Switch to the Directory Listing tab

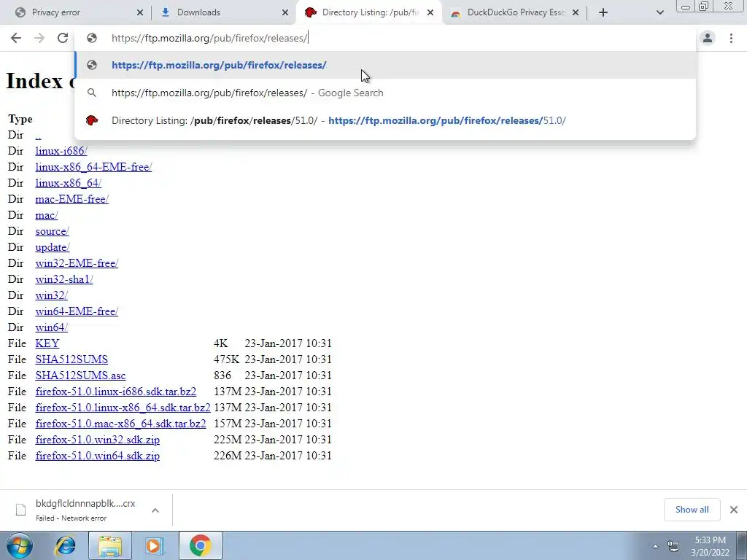click(369, 12)
